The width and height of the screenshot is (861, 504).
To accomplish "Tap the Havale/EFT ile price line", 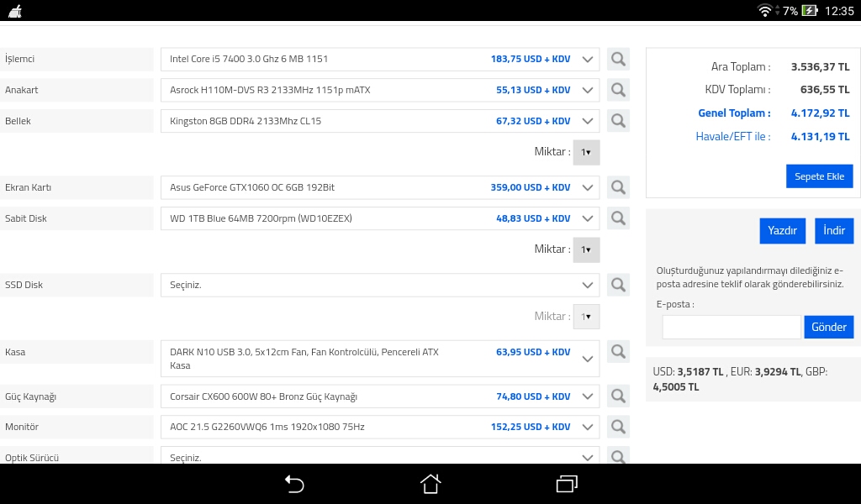I will click(773, 137).
